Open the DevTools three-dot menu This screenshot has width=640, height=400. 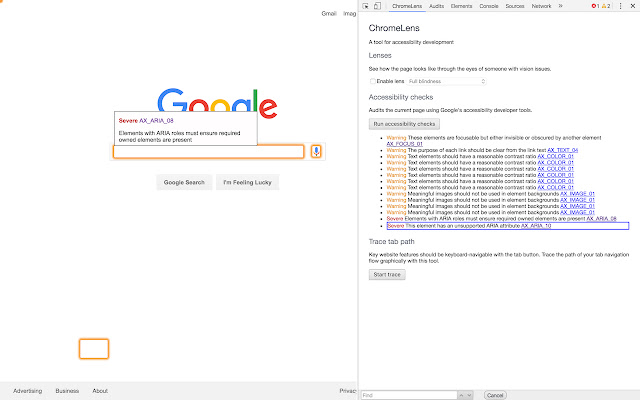620,6
